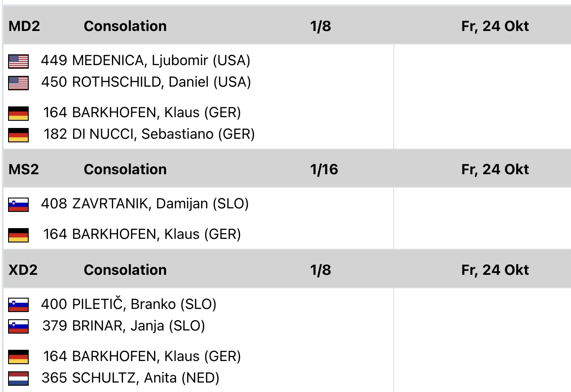Viewport: 571px width, 392px height.
Task: Click the MD2 event label
Action: pyautogui.click(x=24, y=26)
